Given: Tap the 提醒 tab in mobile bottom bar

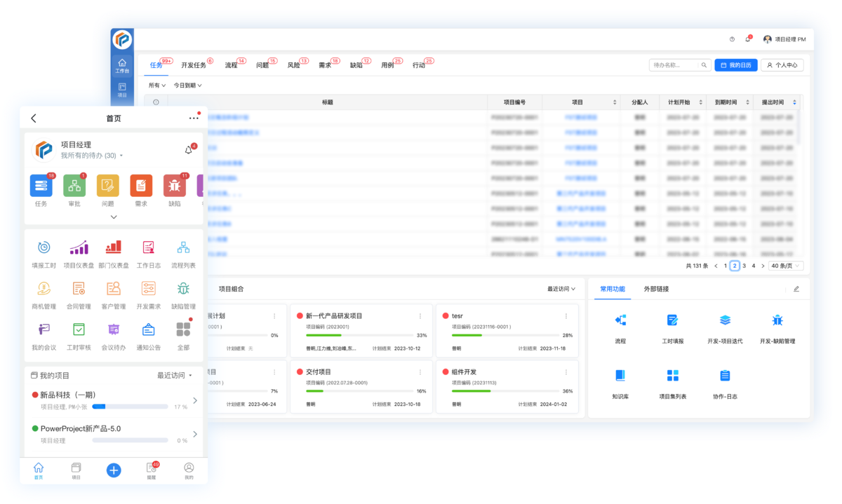Looking at the screenshot, I should (x=152, y=470).
